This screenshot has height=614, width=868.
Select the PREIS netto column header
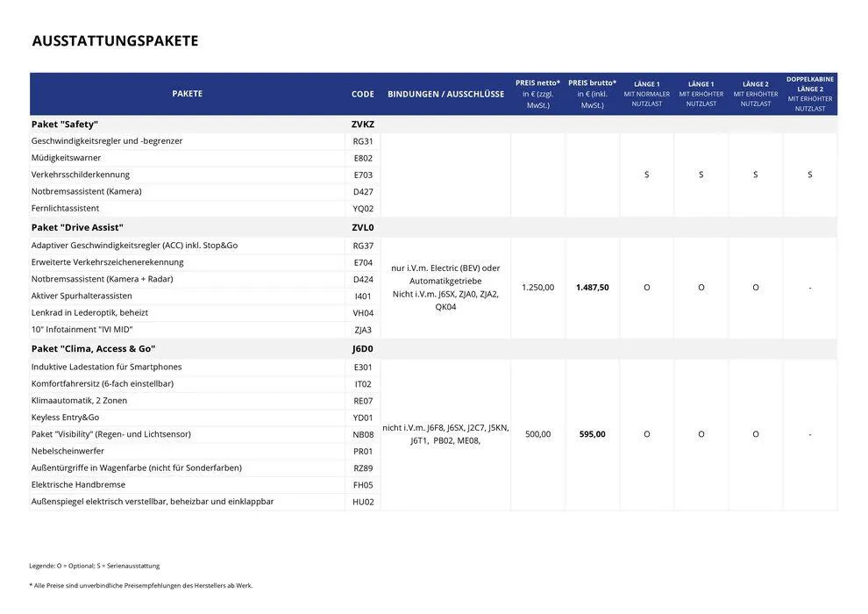[x=537, y=94]
